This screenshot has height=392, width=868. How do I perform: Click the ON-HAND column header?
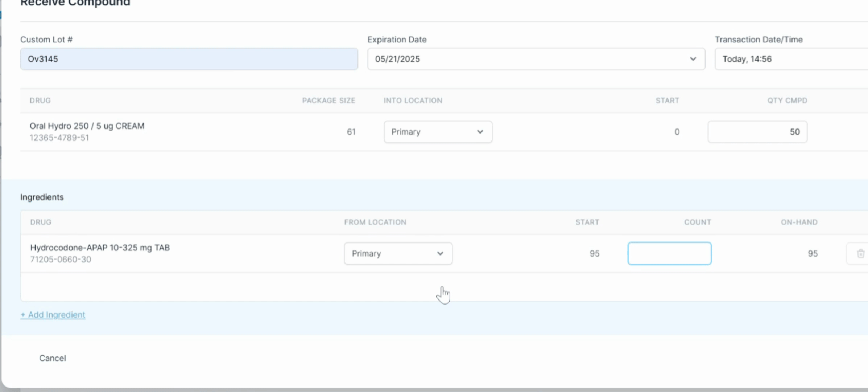[799, 222]
